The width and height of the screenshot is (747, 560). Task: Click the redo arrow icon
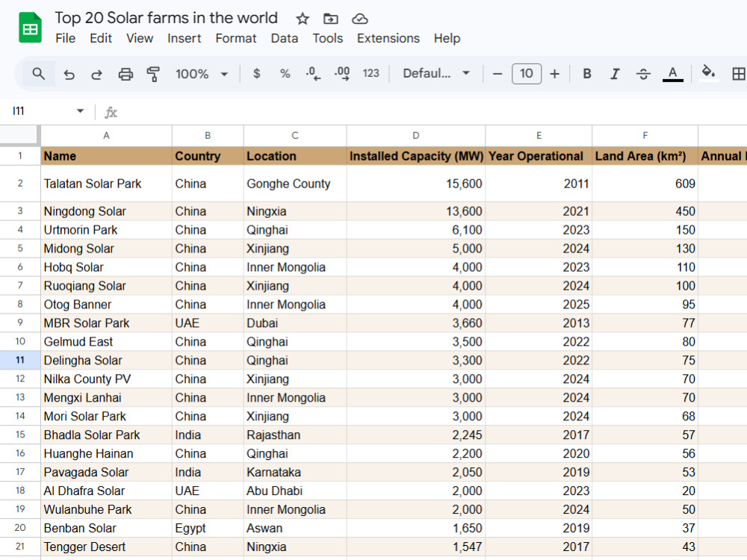click(96, 74)
